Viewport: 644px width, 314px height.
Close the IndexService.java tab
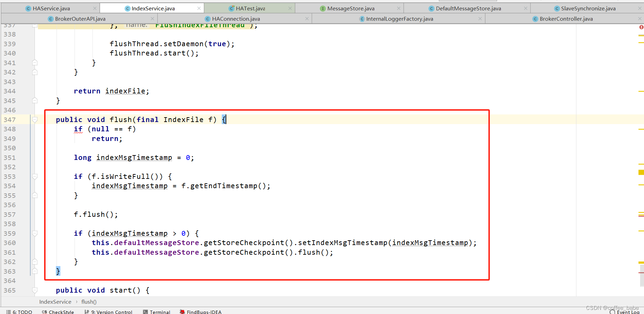coord(199,8)
